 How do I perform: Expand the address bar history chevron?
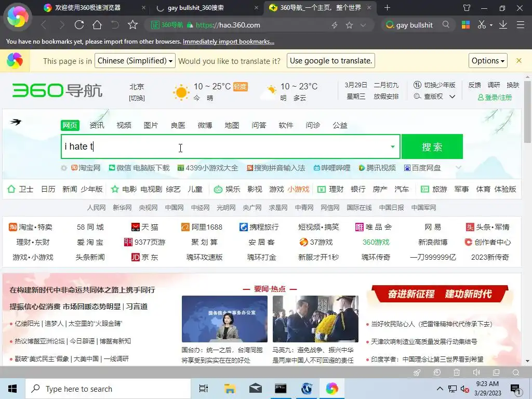pyautogui.click(x=363, y=25)
